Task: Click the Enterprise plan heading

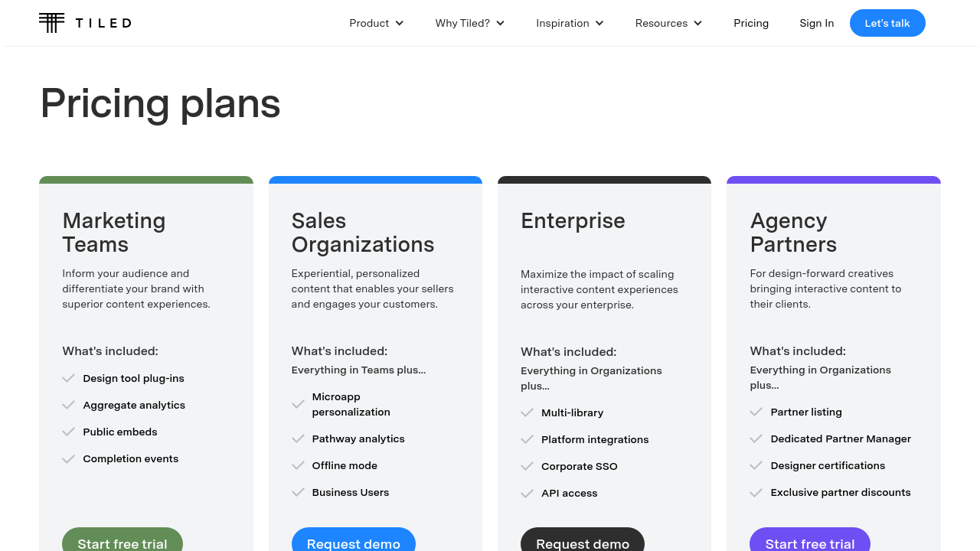Action: click(573, 220)
